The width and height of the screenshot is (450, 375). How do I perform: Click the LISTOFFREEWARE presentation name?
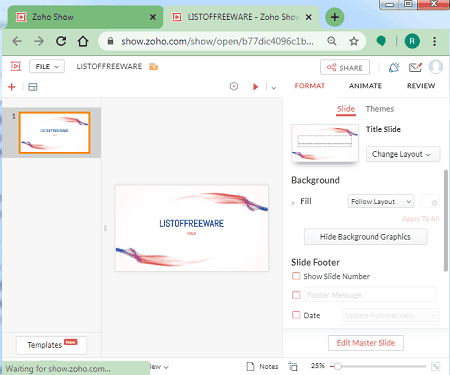tap(109, 66)
